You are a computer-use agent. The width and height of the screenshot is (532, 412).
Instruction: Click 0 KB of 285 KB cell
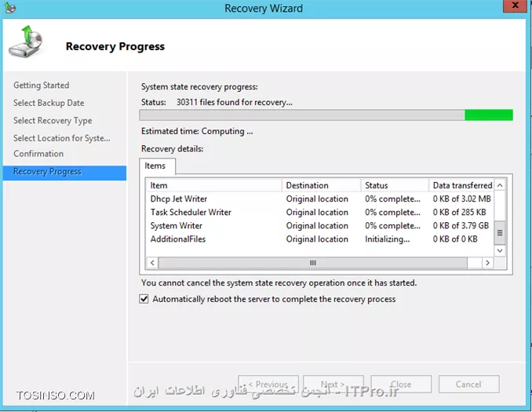(459, 212)
